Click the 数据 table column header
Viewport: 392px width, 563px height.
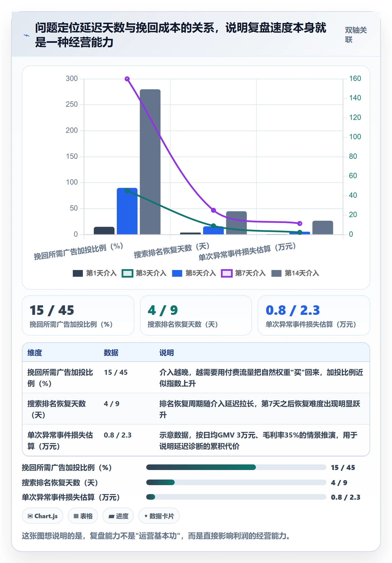[x=111, y=353]
